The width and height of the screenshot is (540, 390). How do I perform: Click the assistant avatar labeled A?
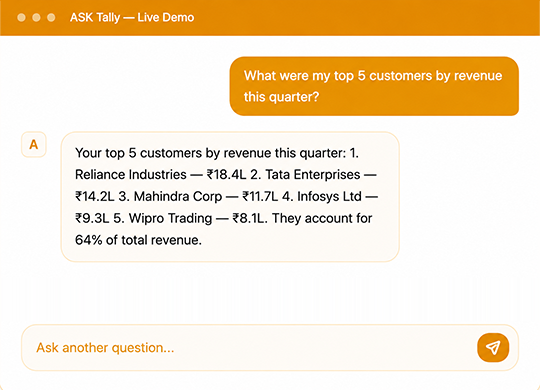click(x=34, y=144)
